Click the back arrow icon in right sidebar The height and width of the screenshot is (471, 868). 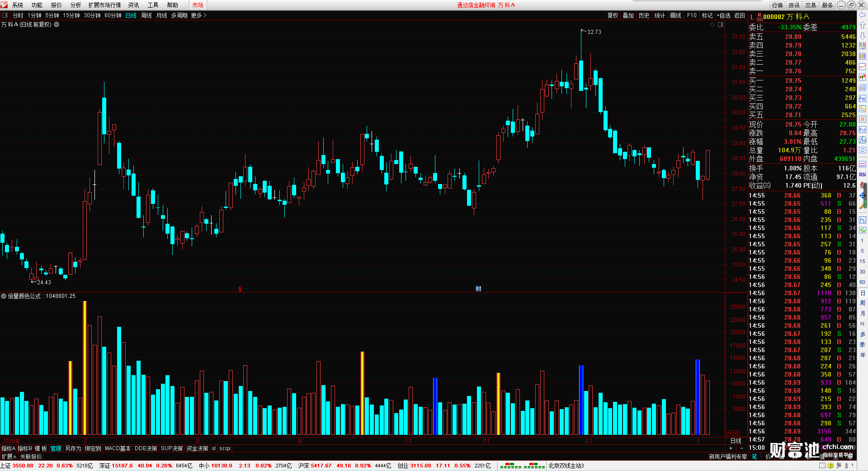pos(863,15)
